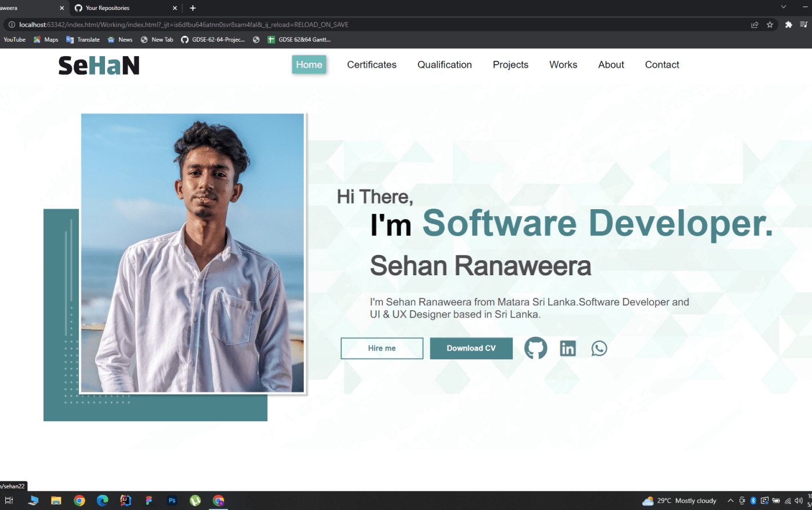Open Task View in the taskbar
Viewport: 812px width, 510px height.
pyautogui.click(x=9, y=501)
